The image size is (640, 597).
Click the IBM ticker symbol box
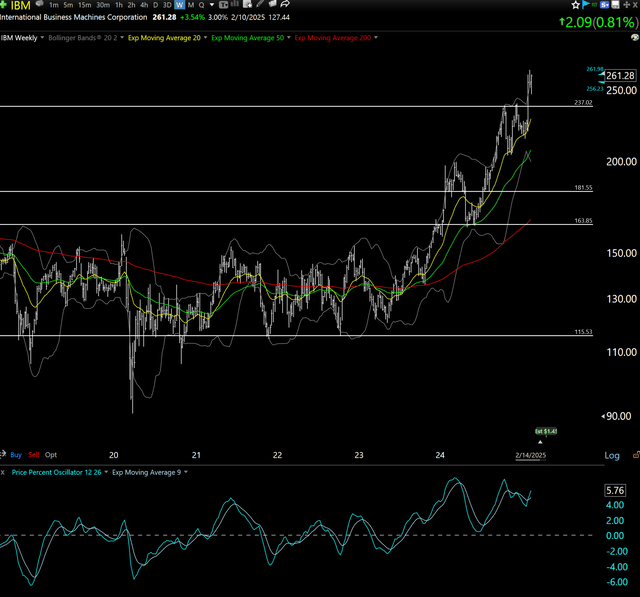tap(20, 5)
